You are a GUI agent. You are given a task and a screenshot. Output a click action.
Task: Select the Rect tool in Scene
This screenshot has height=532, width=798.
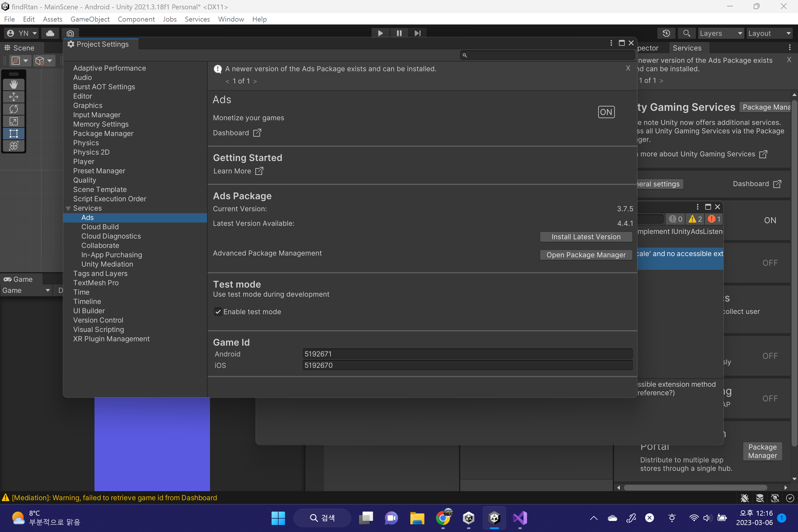14,134
